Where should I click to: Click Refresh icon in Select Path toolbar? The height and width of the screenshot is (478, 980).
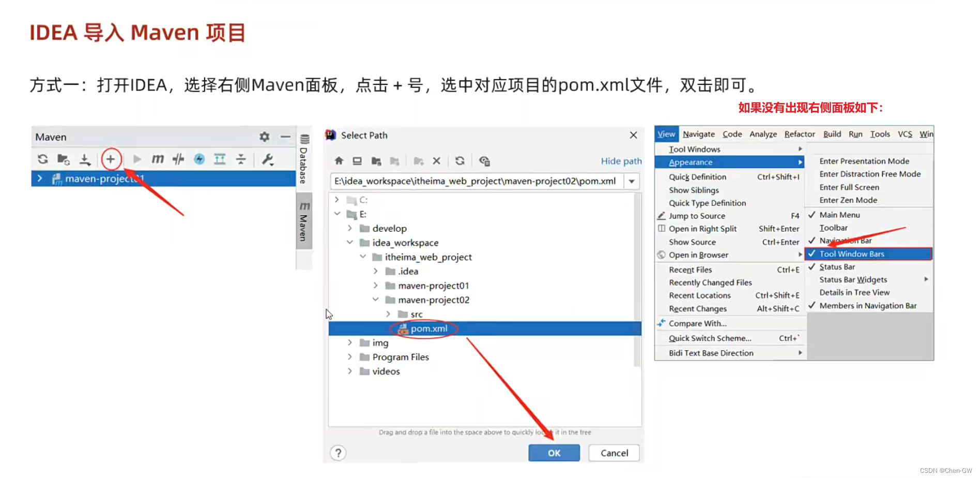[460, 161]
